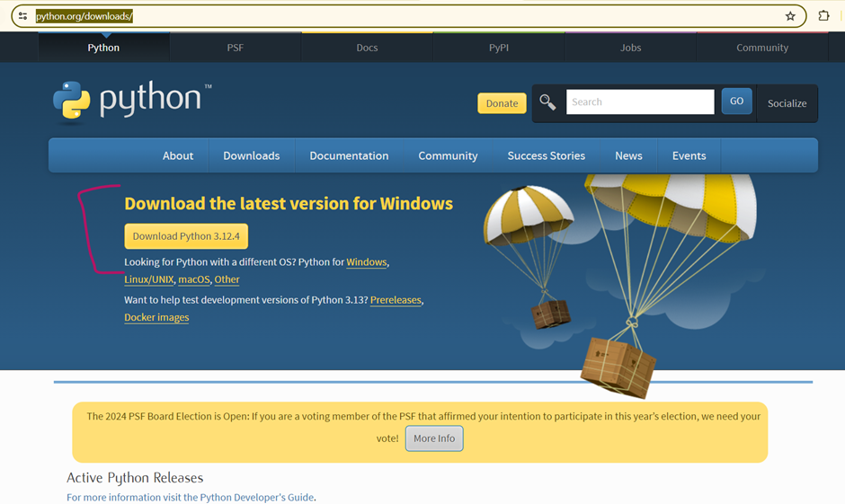The width and height of the screenshot is (845, 504).
Task: Follow the Windows download link
Action: pyautogui.click(x=367, y=262)
